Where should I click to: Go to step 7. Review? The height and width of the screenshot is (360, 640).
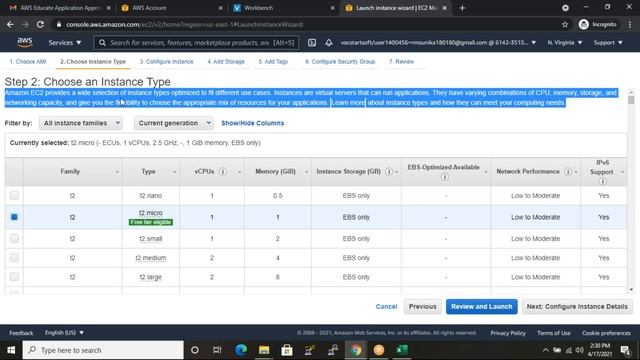pyautogui.click(x=401, y=62)
